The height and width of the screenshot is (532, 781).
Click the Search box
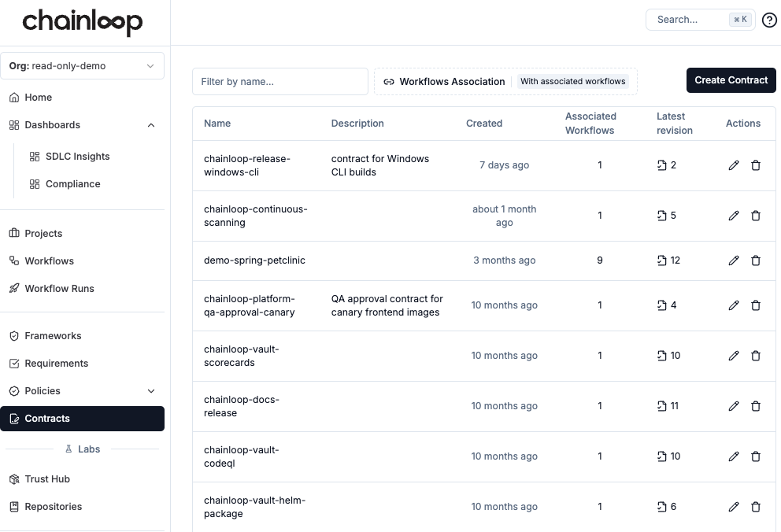coord(701,20)
